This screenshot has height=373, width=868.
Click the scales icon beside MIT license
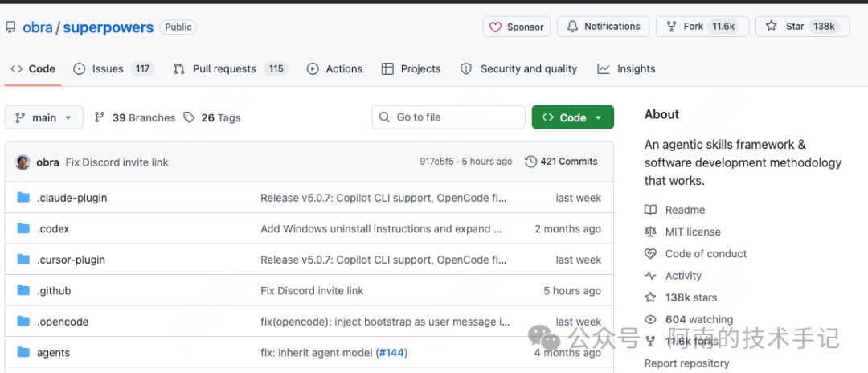650,232
